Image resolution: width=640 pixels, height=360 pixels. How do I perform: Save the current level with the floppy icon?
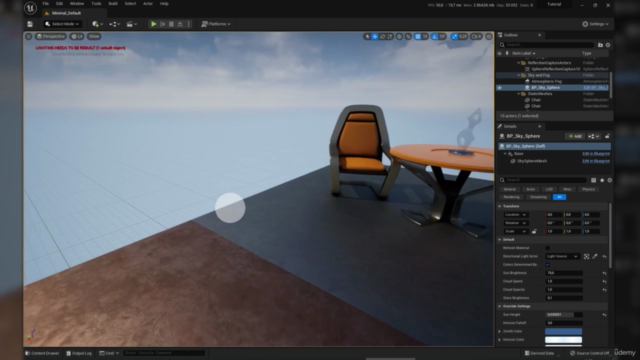pos(30,24)
